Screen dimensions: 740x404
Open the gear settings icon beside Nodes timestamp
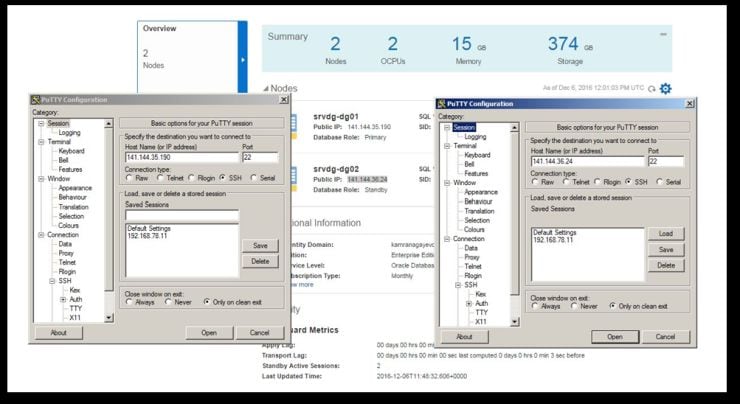pyautogui.click(x=665, y=88)
